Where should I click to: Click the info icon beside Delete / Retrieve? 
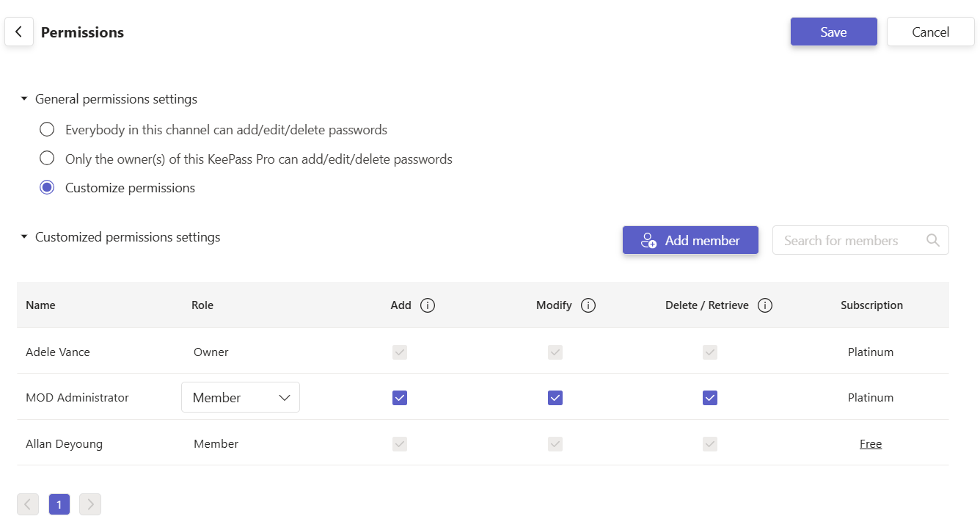(x=764, y=305)
